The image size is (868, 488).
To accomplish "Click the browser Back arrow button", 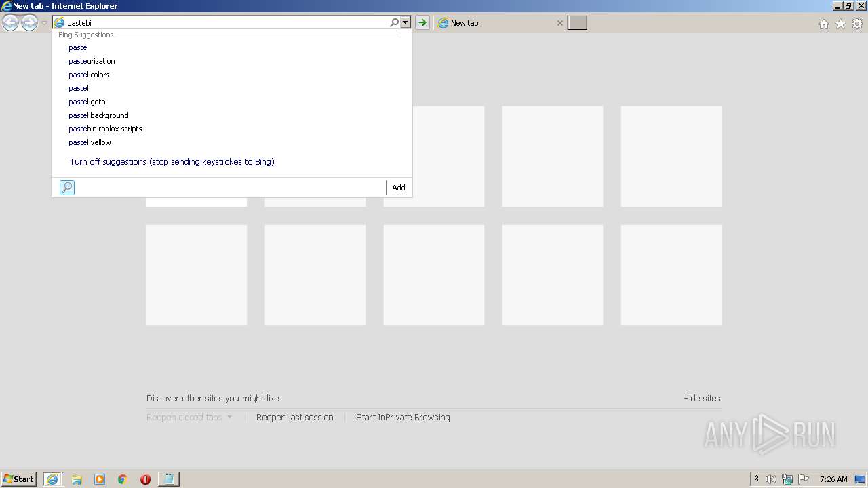I will (10, 23).
